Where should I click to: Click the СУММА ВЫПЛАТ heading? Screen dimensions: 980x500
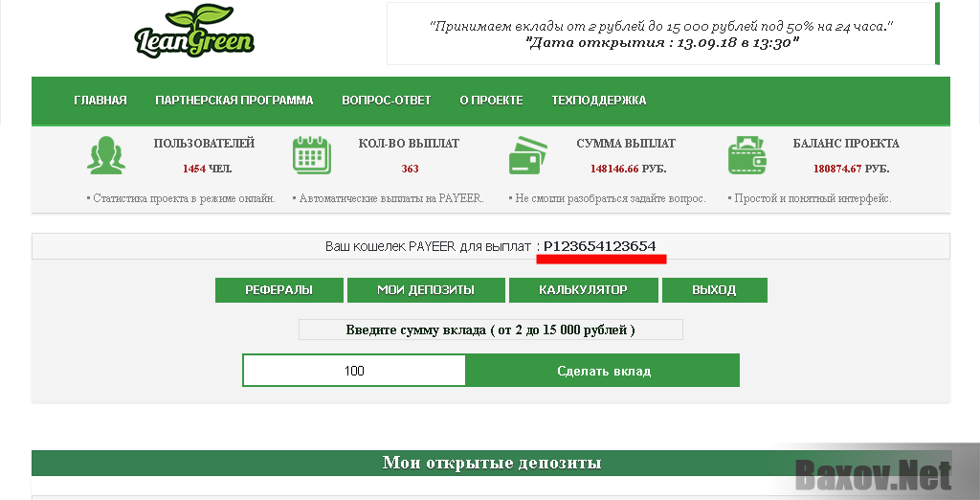626,144
